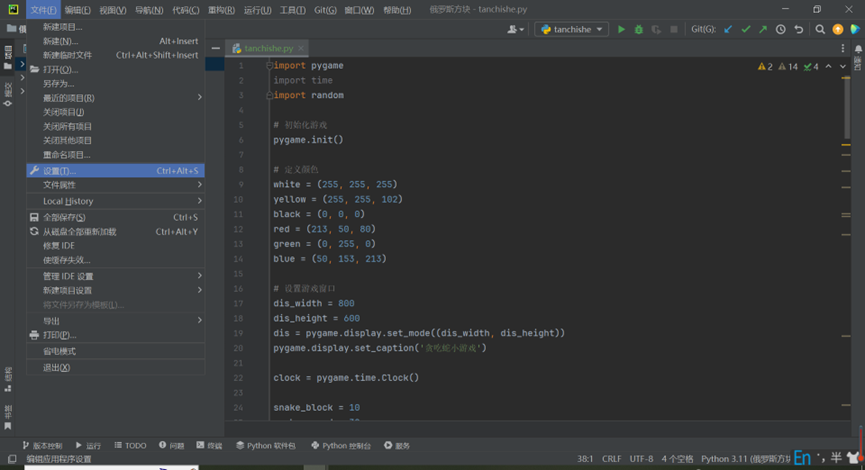Screen dimensions: 865x470
Task: Show Git history with the clock icon
Action: 781,30
